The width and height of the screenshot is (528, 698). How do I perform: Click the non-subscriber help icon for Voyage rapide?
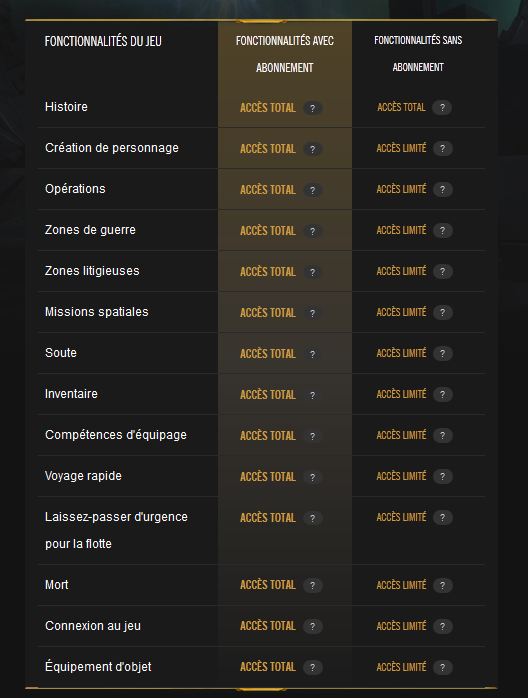443,476
